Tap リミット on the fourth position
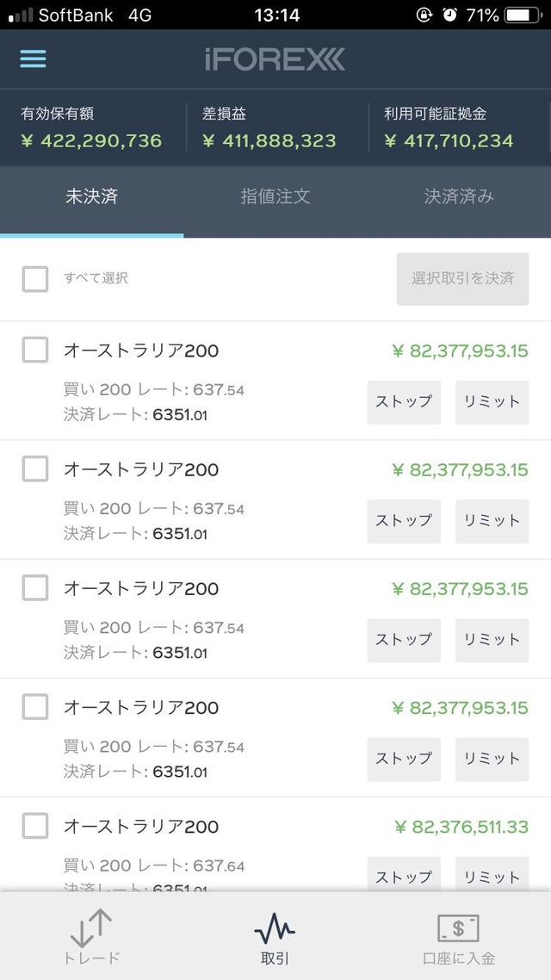 point(492,759)
